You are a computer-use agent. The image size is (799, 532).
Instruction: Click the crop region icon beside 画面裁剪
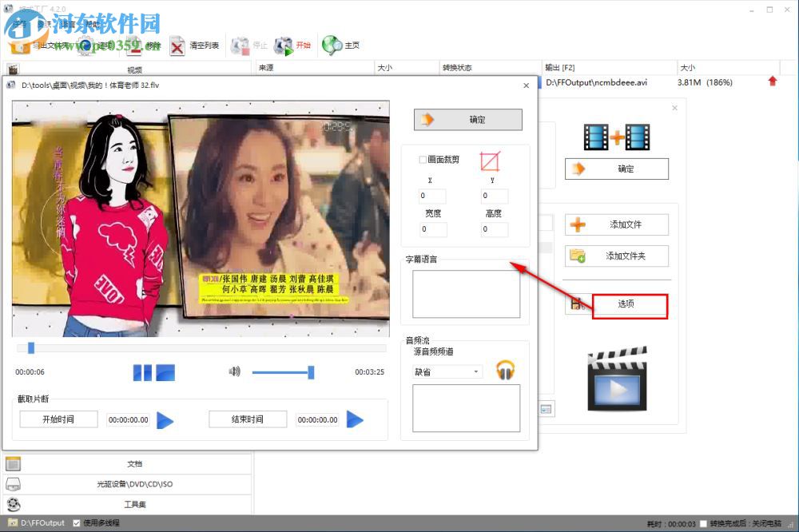tap(489, 161)
